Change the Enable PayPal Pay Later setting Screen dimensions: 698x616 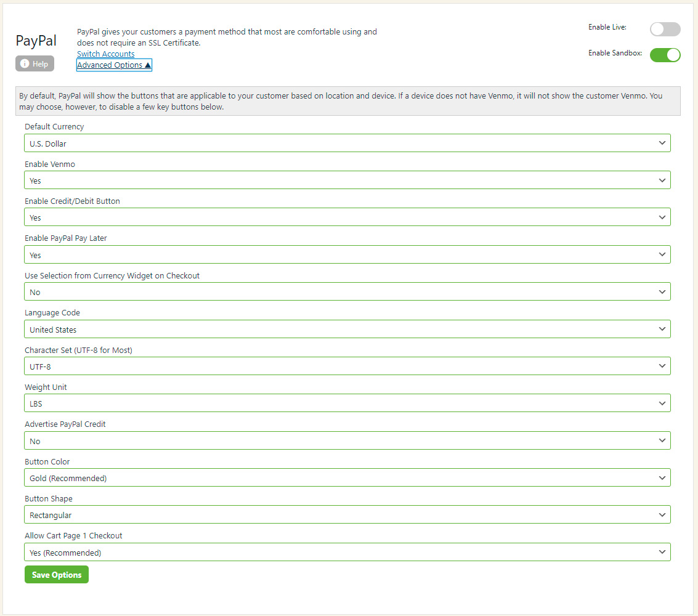[347, 254]
